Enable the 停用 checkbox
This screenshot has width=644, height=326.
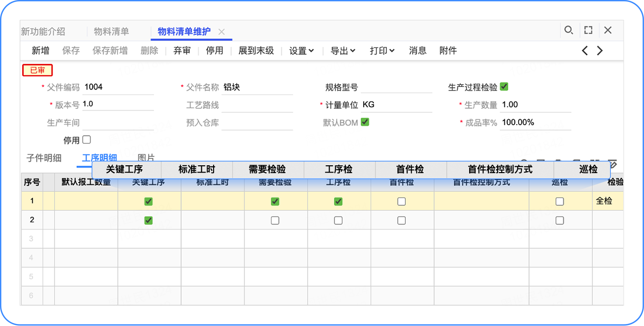pyautogui.click(x=86, y=140)
